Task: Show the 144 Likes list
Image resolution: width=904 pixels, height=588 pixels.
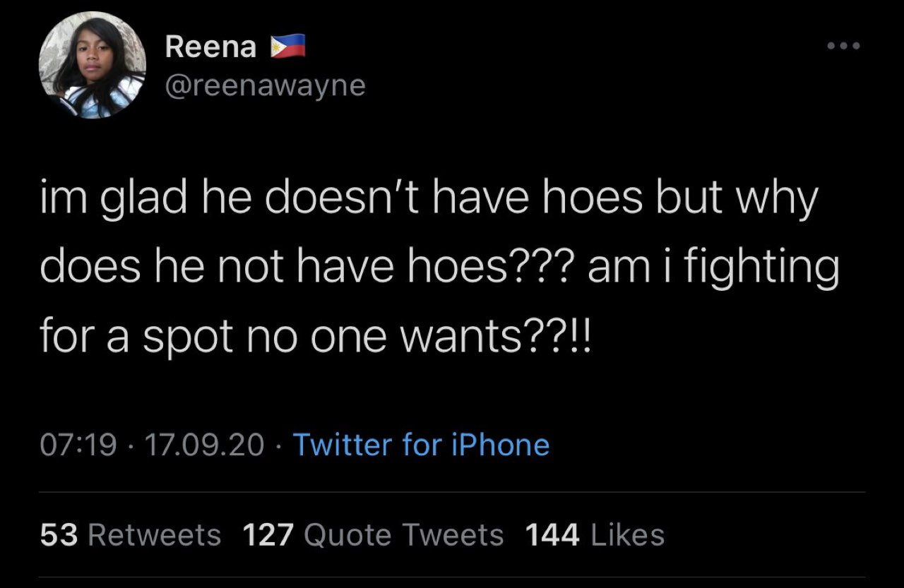Action: (595, 535)
